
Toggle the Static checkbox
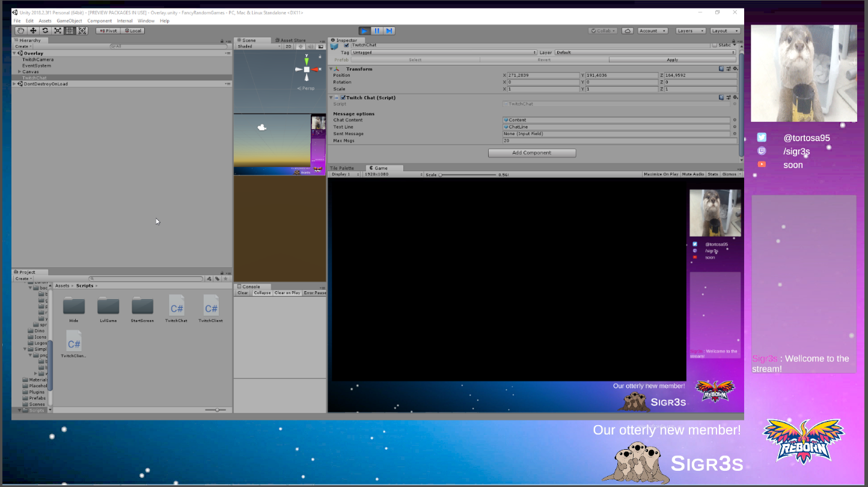(x=715, y=45)
